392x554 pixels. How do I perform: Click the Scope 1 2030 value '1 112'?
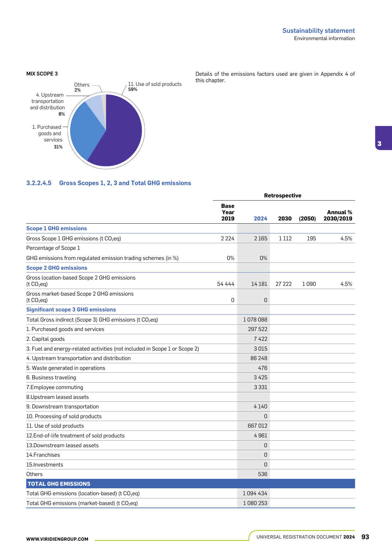(285, 238)
